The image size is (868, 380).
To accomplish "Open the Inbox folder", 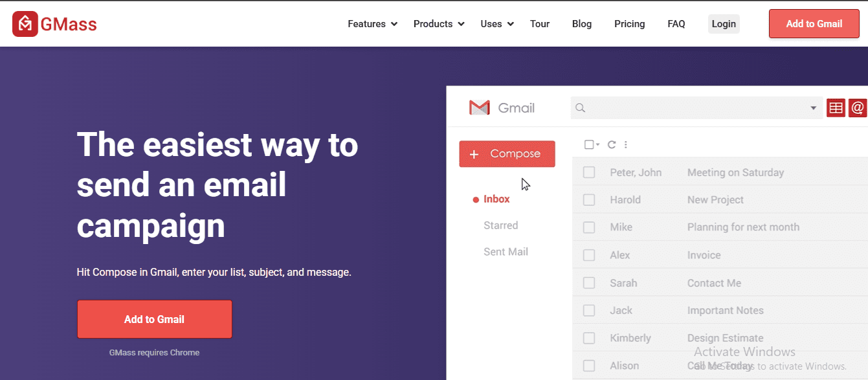I will [496, 199].
